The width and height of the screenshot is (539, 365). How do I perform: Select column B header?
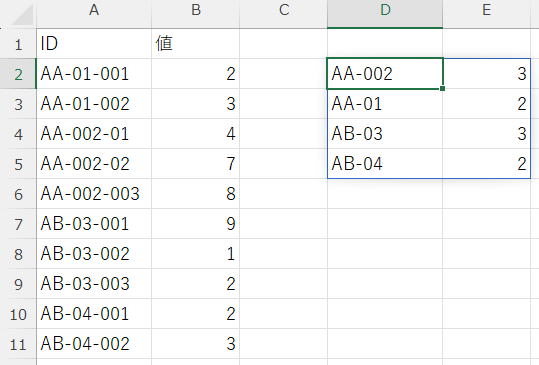196,14
